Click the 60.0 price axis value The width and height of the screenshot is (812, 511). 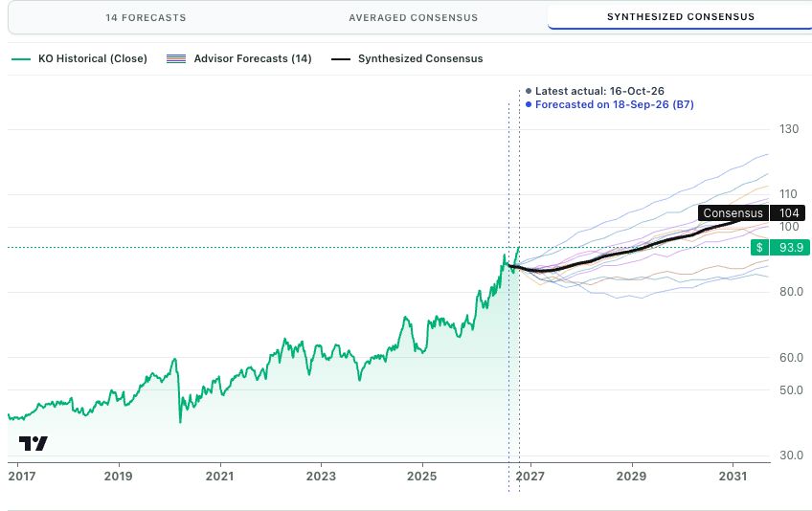(x=791, y=357)
